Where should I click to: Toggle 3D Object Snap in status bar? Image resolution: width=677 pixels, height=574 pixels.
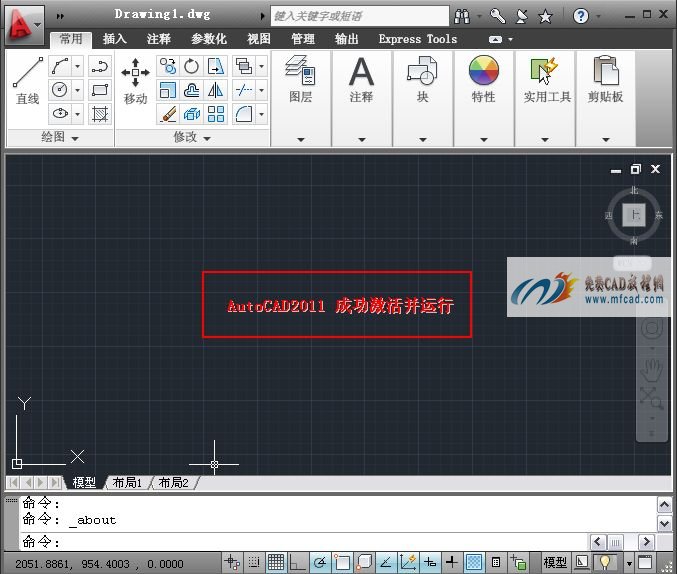[x=364, y=562]
